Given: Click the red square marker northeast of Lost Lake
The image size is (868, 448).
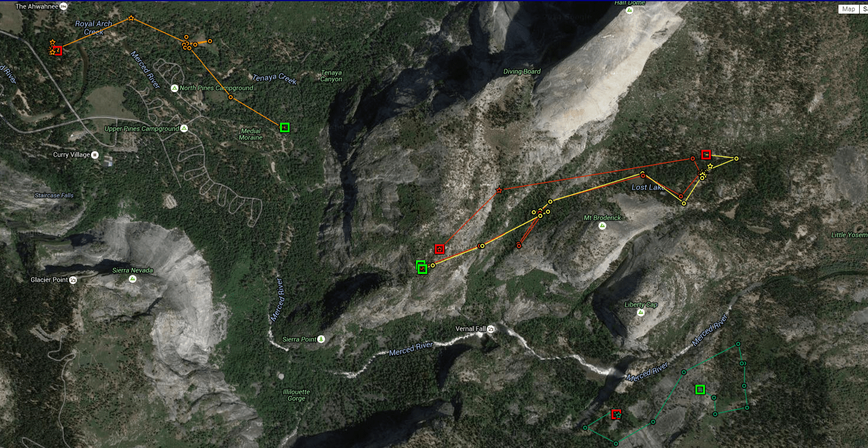Looking at the screenshot, I should coord(706,154).
